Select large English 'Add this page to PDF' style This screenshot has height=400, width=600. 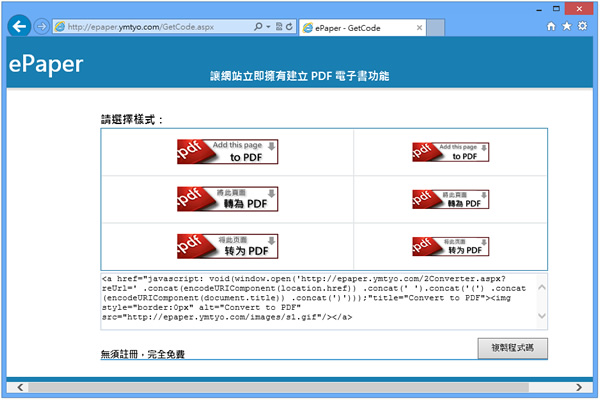coord(228,152)
